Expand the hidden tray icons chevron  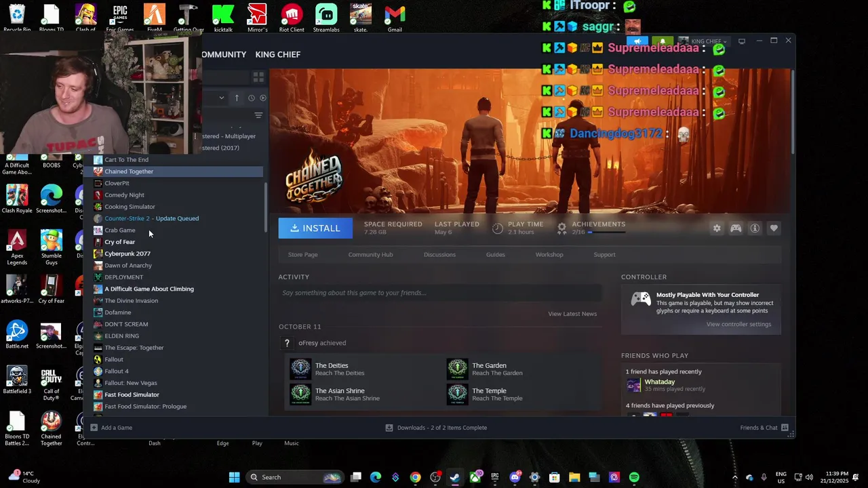coord(734,477)
